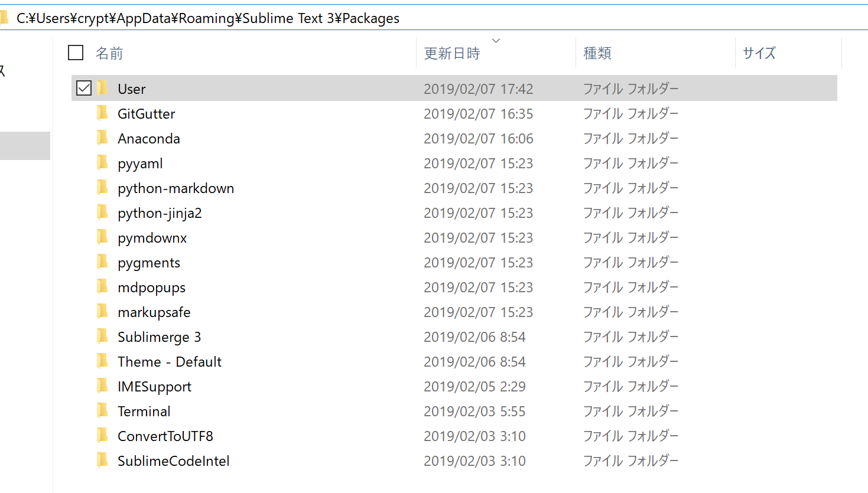
Task: Click the pyyaml folder icon
Action: tap(103, 163)
